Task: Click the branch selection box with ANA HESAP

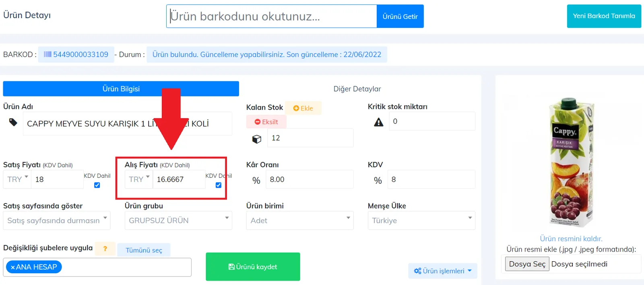Action: click(x=97, y=267)
